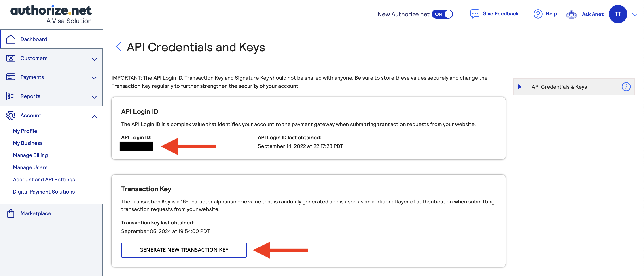Select the Reports icon
Screen dimensions: 644x276
[11, 96]
